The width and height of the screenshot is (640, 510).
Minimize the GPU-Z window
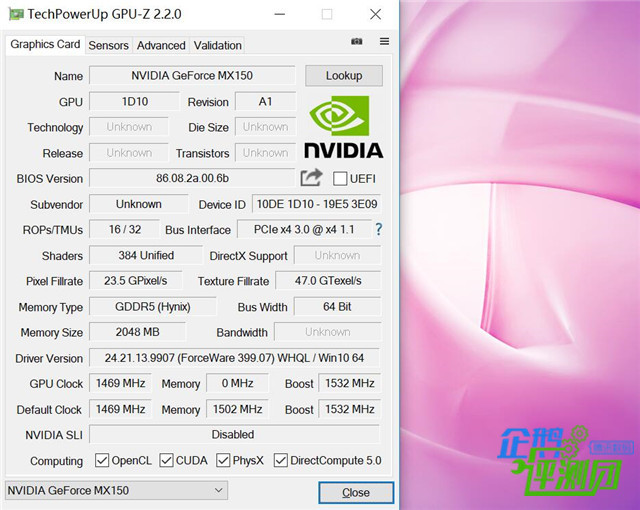[x=280, y=14]
